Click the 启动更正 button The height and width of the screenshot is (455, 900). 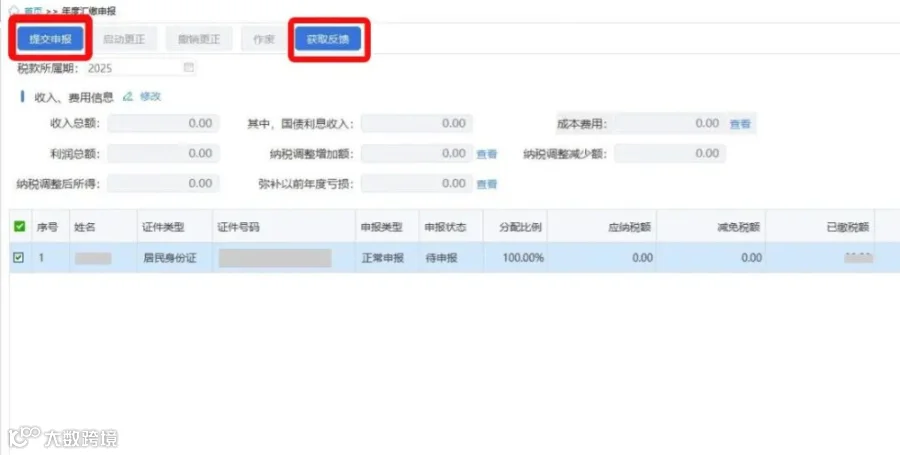(x=124, y=39)
